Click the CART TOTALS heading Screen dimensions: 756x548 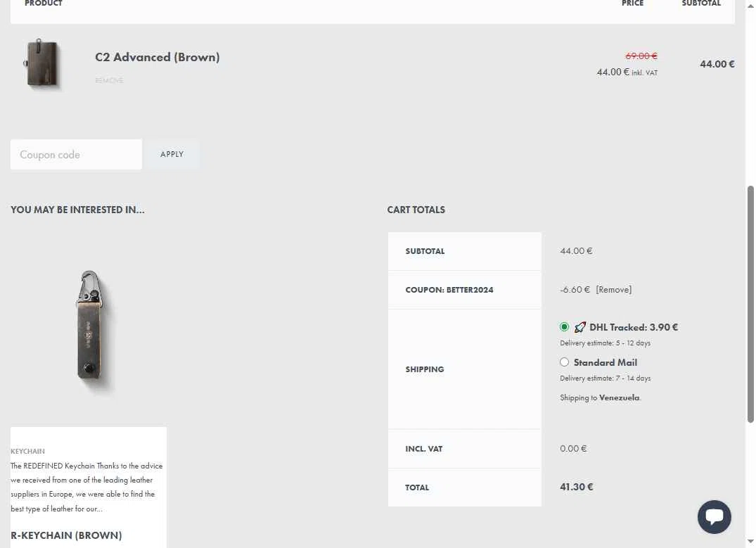416,210
